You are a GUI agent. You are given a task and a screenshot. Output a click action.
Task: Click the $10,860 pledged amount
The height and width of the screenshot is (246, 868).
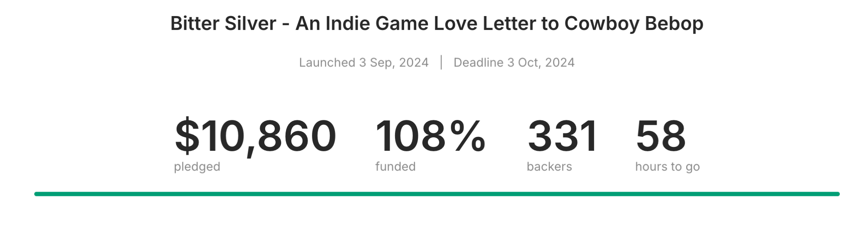(255, 136)
